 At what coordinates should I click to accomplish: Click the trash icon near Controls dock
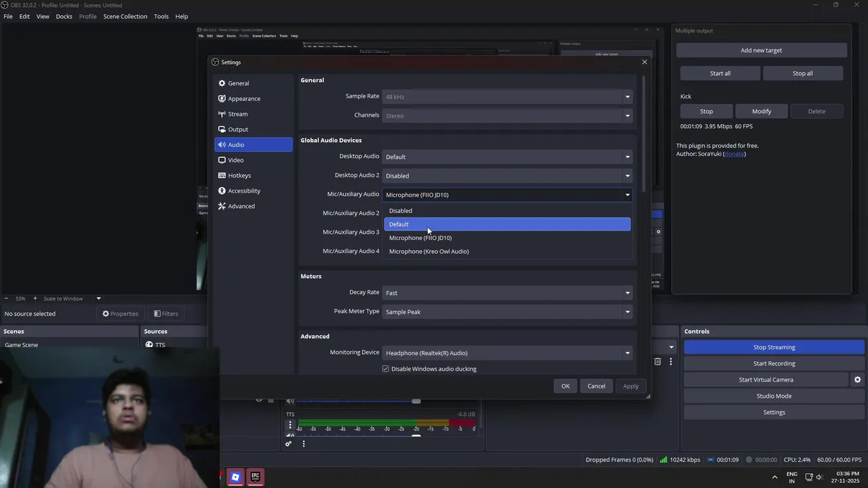(x=657, y=362)
